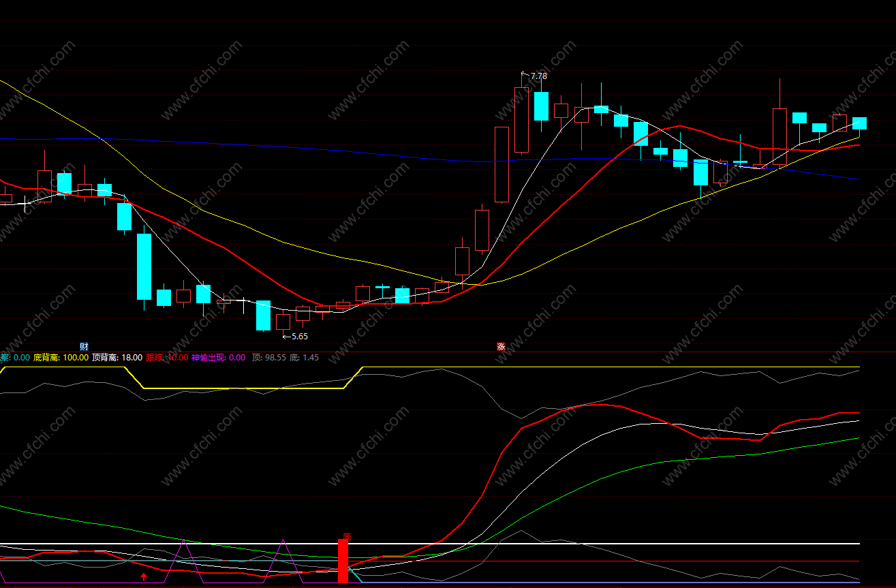Click the last cyan candle on the right
The width and height of the screenshot is (896, 588).
pos(859,123)
